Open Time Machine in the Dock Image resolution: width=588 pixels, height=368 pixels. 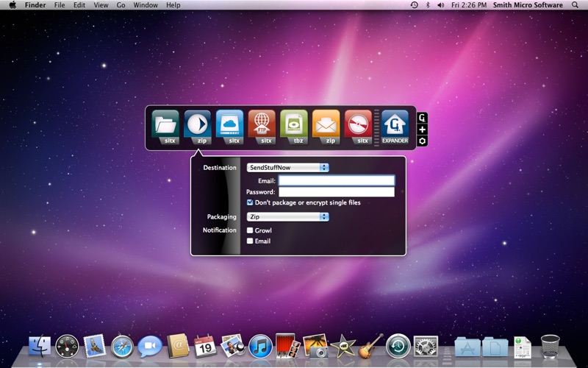398,346
